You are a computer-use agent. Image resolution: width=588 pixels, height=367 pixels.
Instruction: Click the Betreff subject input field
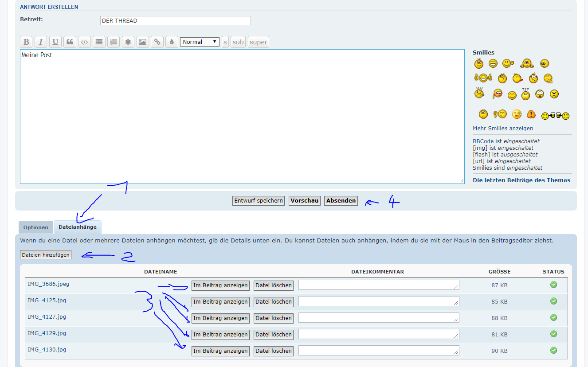click(x=175, y=21)
